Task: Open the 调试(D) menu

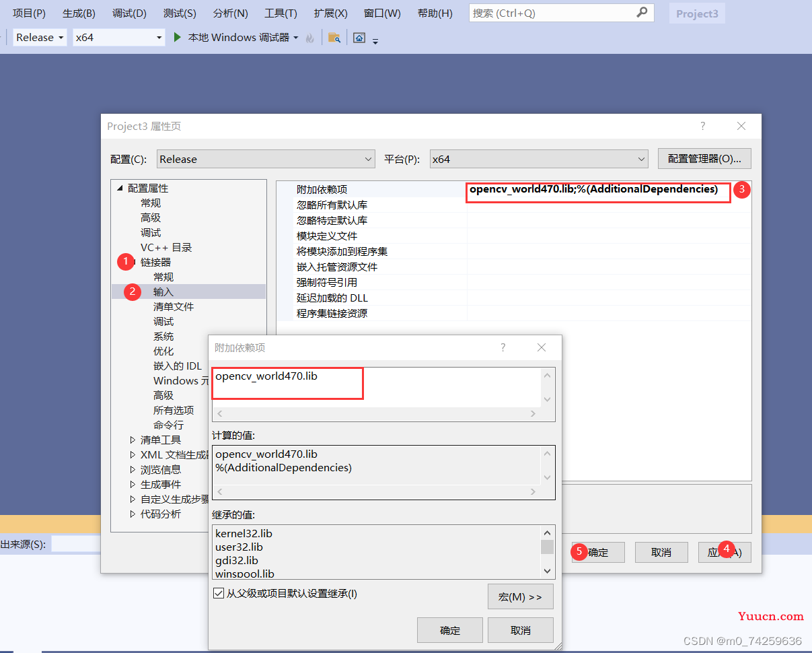Action: [129, 13]
